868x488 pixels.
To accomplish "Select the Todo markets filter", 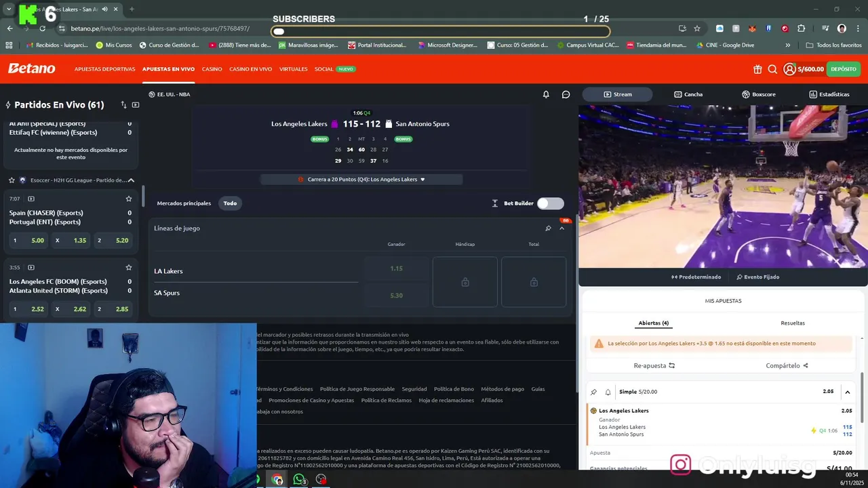I will tap(231, 203).
